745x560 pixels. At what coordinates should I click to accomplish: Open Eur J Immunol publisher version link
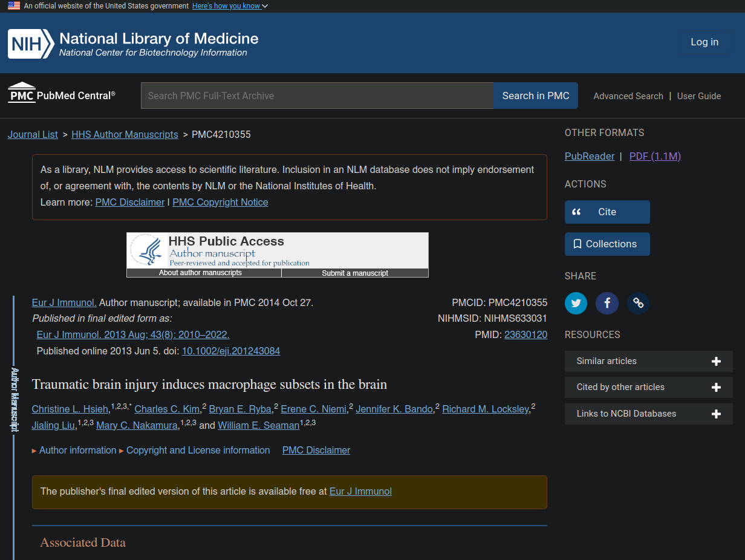[360, 492]
